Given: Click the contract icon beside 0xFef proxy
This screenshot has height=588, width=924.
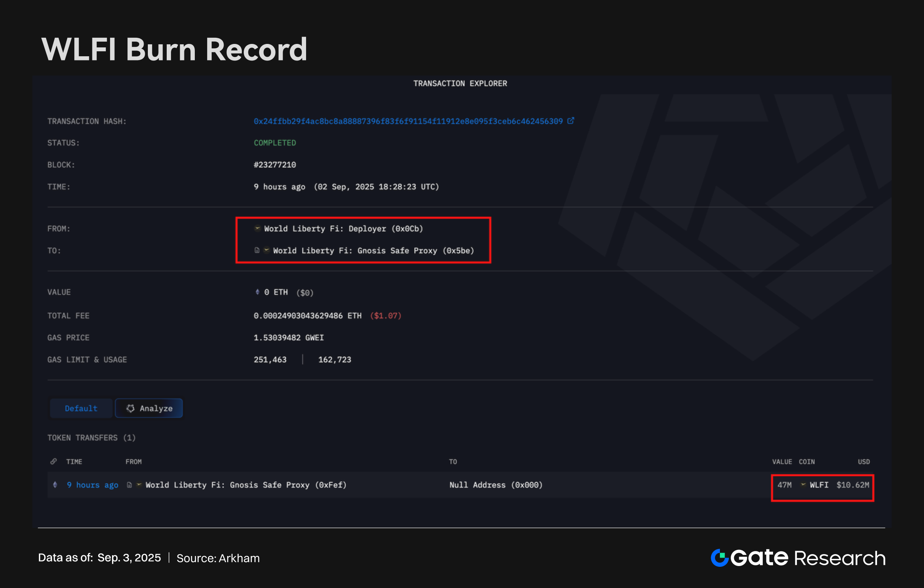Looking at the screenshot, I should (x=129, y=485).
